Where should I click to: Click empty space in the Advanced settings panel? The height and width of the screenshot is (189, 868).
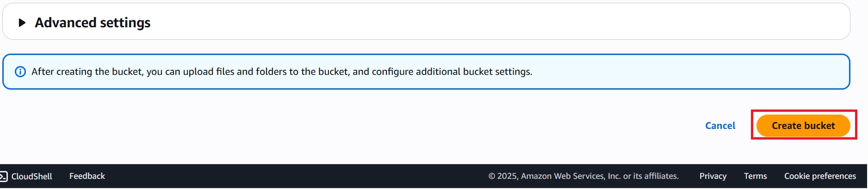click(x=463, y=22)
